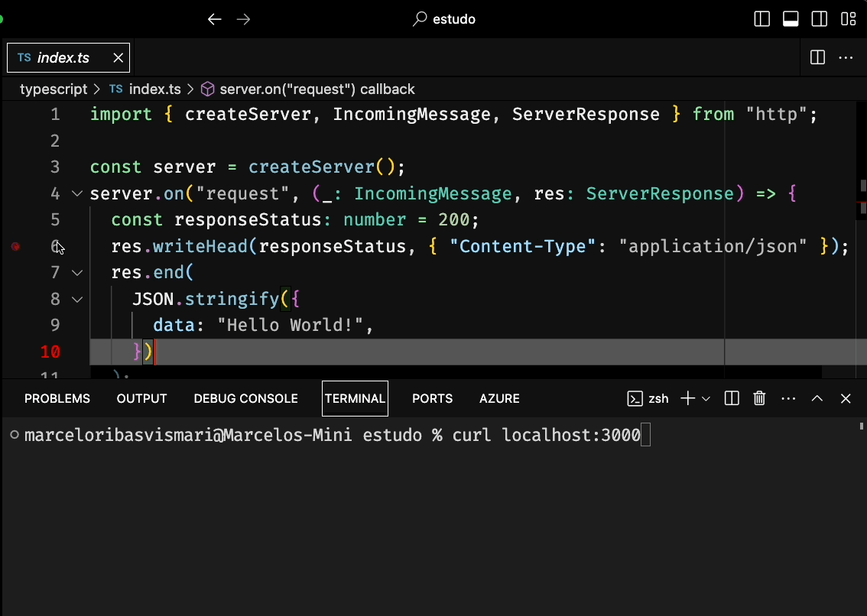Click the responseStatus variable on line 5
This screenshot has height=616, width=867.
tap(248, 220)
